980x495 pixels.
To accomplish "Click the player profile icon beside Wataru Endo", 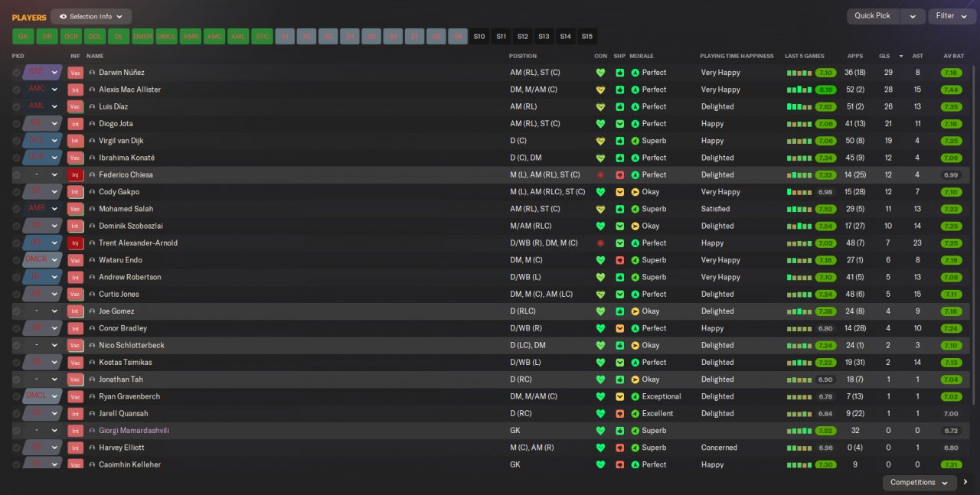I will coord(92,260).
